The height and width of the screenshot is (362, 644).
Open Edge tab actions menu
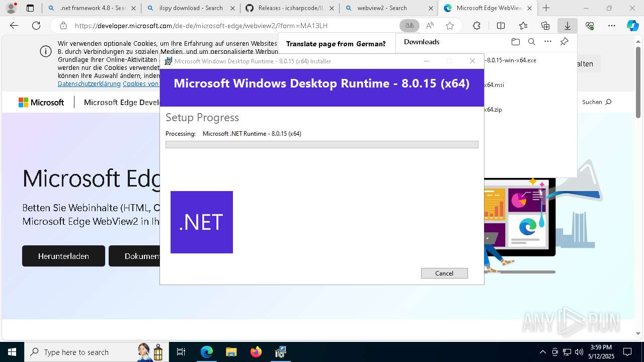click(x=30, y=8)
